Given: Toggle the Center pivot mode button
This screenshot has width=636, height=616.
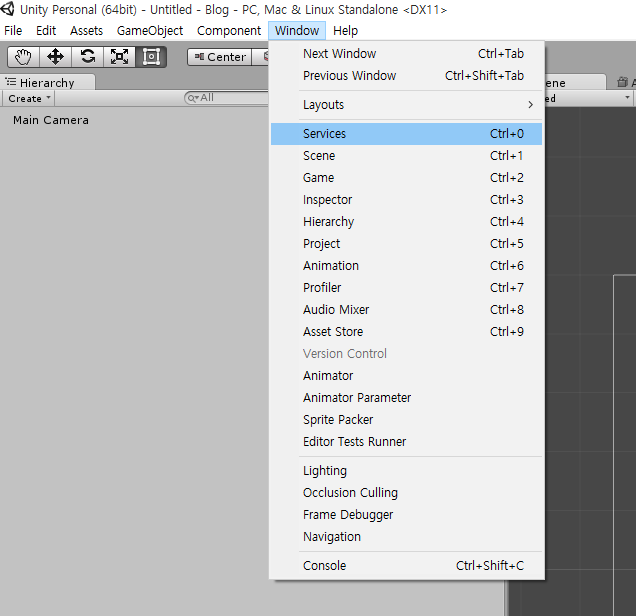Looking at the screenshot, I should coord(220,57).
